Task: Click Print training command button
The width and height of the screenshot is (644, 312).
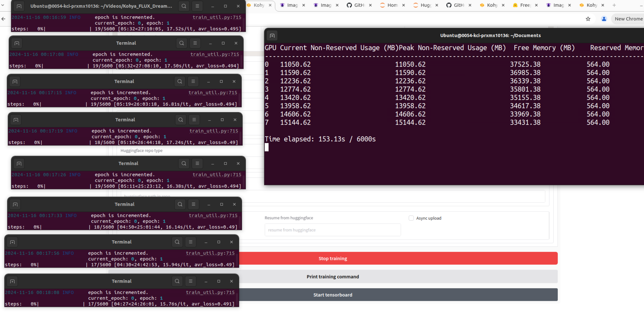Action: [x=332, y=276]
